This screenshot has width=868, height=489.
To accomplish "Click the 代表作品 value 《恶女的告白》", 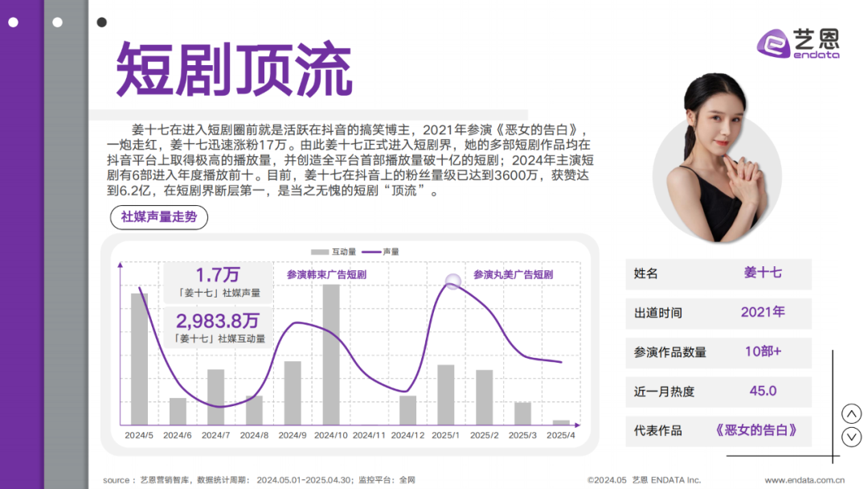I will pos(756,430).
